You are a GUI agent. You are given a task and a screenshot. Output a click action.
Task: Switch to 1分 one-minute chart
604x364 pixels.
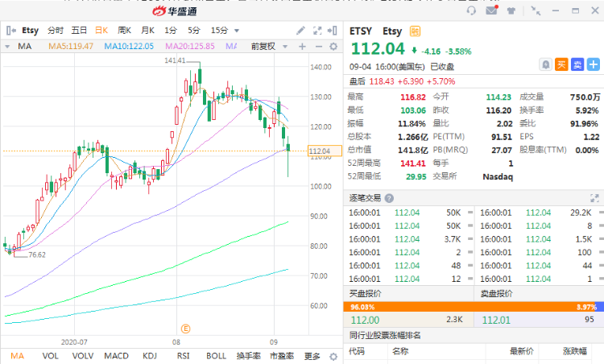click(x=170, y=31)
